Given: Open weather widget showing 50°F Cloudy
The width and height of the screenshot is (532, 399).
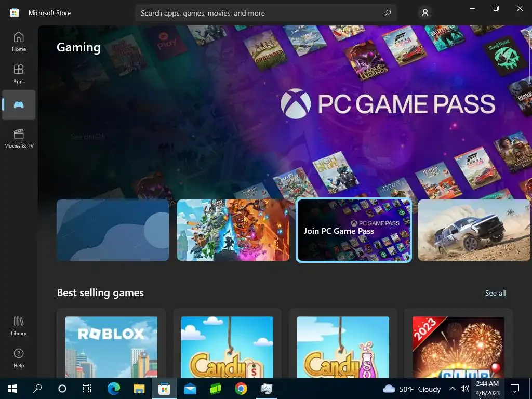Looking at the screenshot, I should [x=411, y=389].
